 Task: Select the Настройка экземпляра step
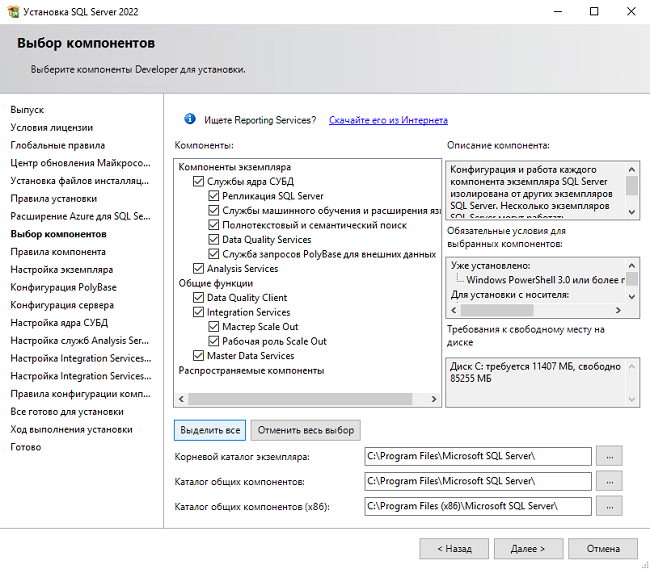[x=61, y=270]
